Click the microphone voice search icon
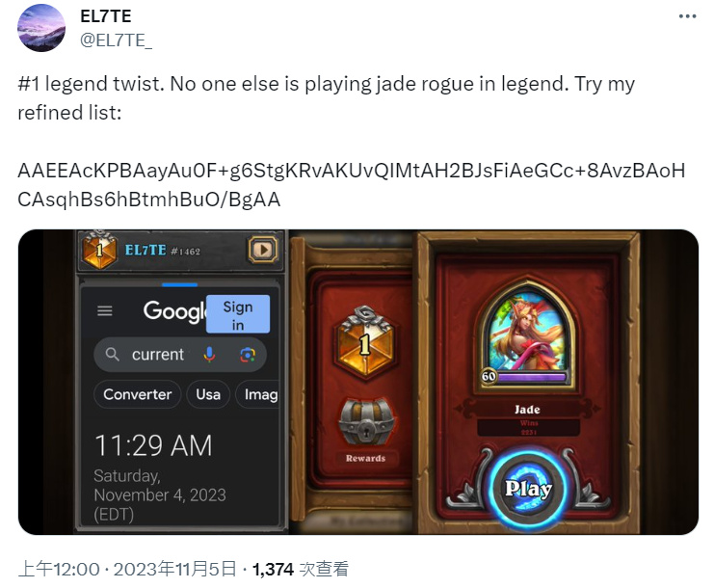714x588 pixels. (209, 355)
